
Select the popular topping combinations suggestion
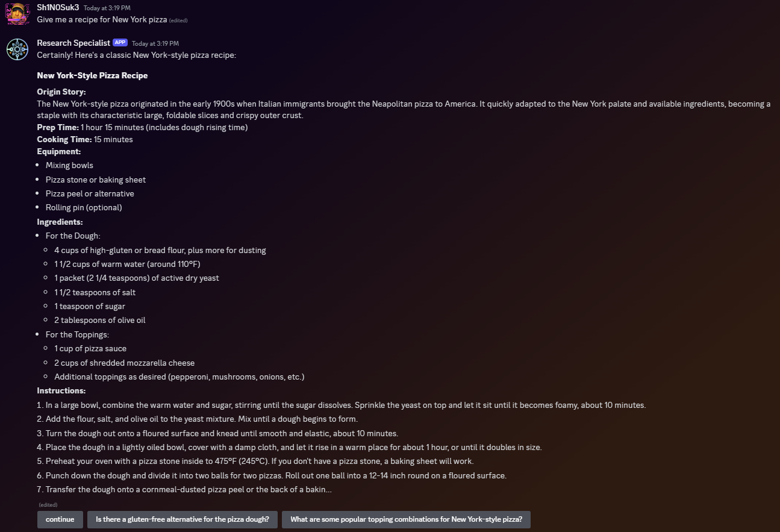point(406,519)
